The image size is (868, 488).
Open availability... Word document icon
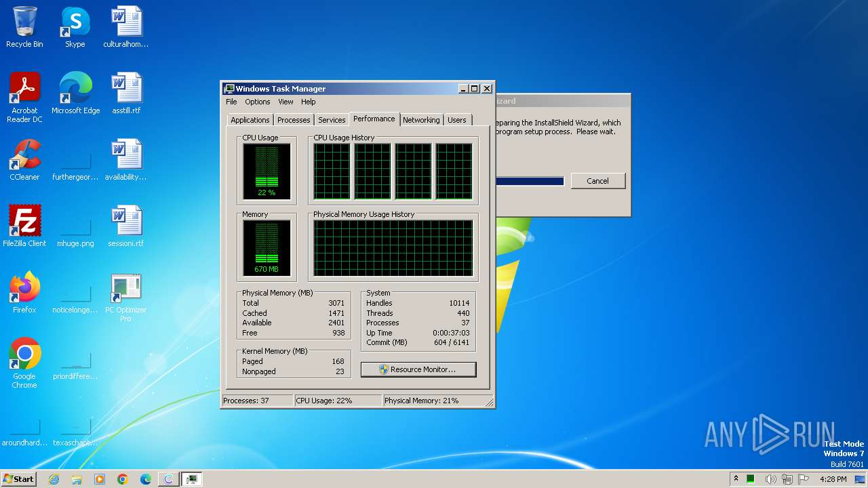coord(126,160)
